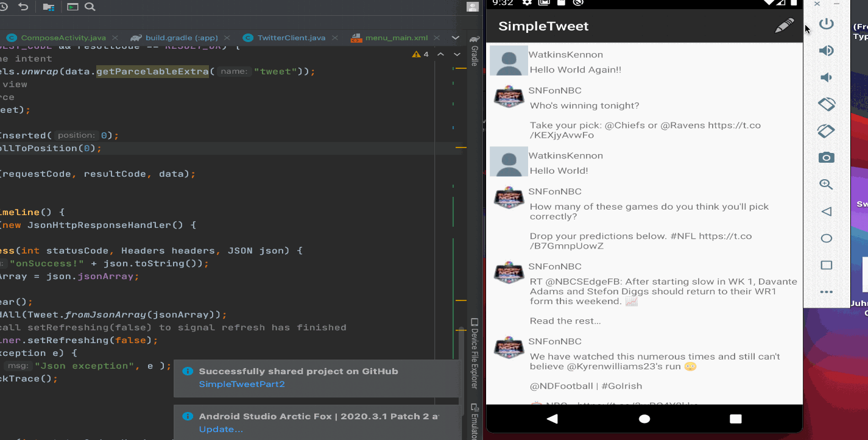Open the hidden tabs dropdown chevron
This screenshot has width=868, height=440.
click(454, 37)
